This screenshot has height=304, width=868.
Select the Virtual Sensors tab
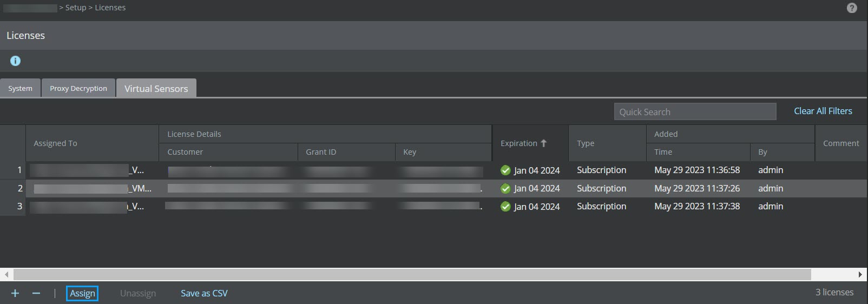(x=156, y=88)
